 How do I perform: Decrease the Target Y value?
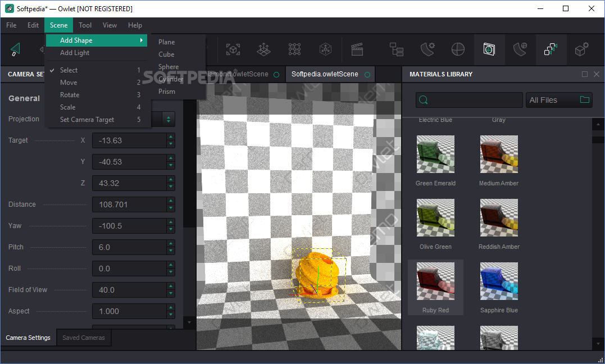coord(171,166)
